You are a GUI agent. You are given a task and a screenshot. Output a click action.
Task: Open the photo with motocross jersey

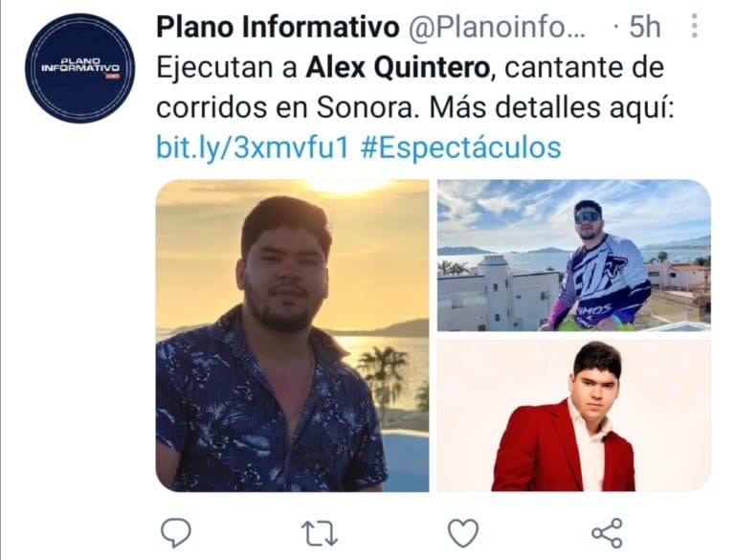click(574, 256)
